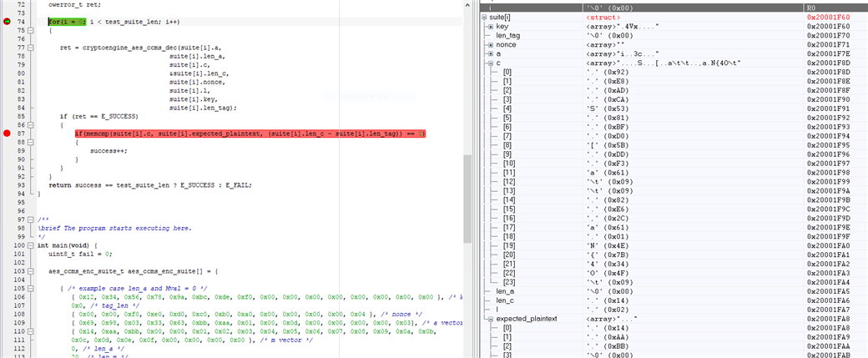The height and width of the screenshot is (358, 868).
Task: Select the len_a row in watch
Action: (674, 291)
